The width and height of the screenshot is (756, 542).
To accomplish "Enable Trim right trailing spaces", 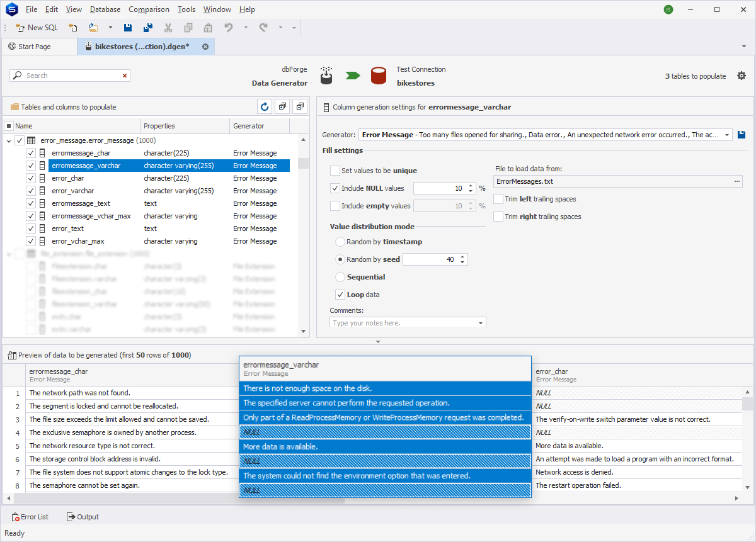I will click(x=499, y=217).
